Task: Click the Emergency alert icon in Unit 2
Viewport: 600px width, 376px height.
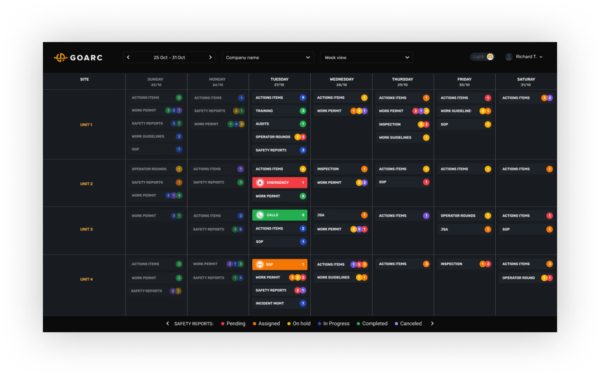Action: click(x=260, y=182)
